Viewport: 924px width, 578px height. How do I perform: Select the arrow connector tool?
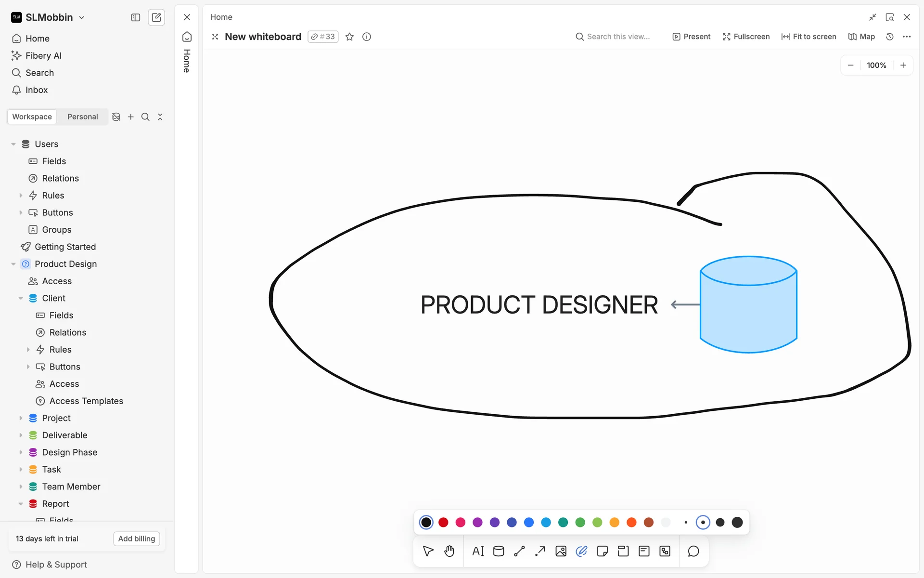coord(540,551)
